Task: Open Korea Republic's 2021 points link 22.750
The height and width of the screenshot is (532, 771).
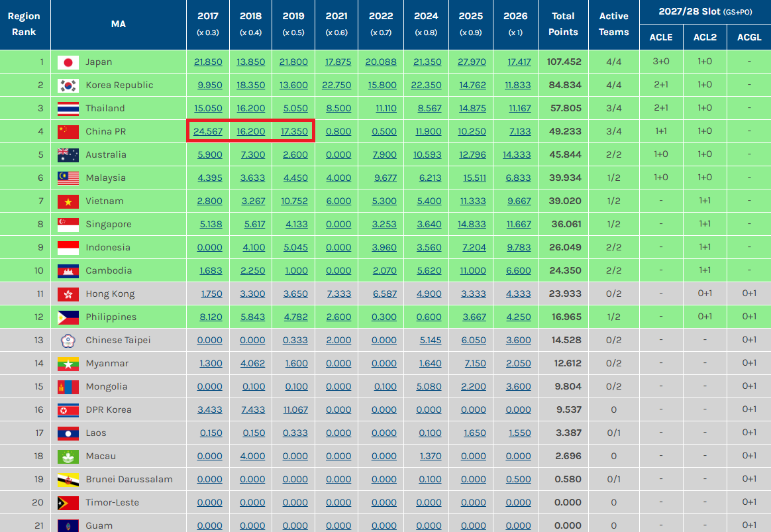Action: [336, 85]
